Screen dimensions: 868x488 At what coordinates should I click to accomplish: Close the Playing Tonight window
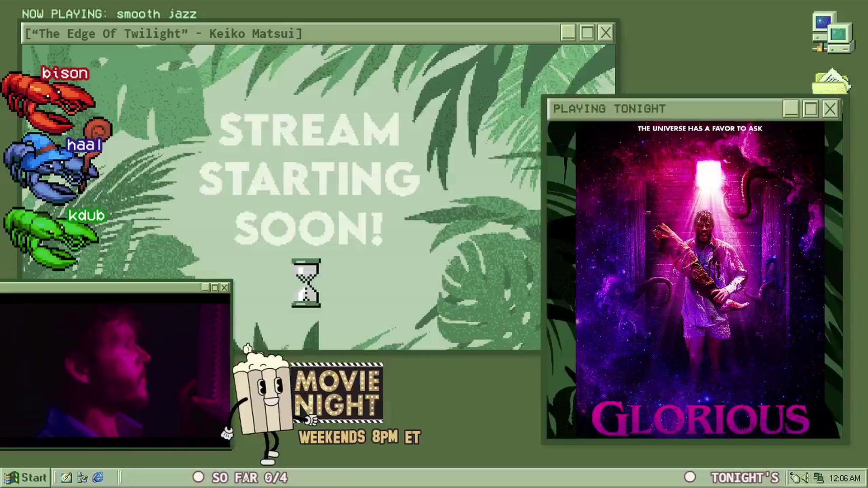coord(830,109)
